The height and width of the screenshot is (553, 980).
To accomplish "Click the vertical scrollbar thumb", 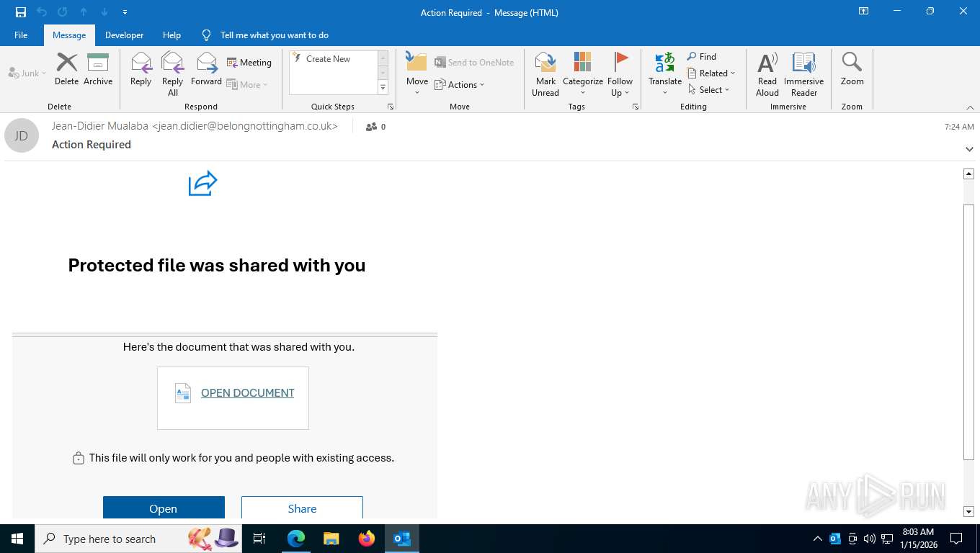I will [968, 331].
